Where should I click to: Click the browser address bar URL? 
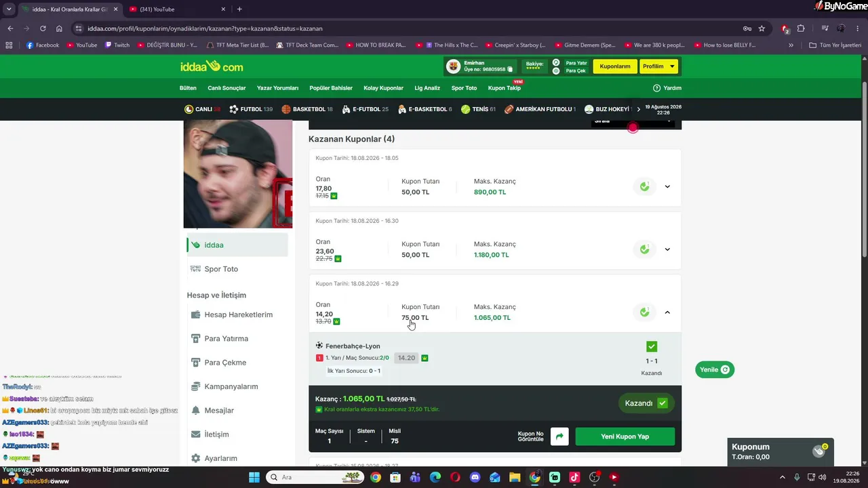(x=205, y=28)
